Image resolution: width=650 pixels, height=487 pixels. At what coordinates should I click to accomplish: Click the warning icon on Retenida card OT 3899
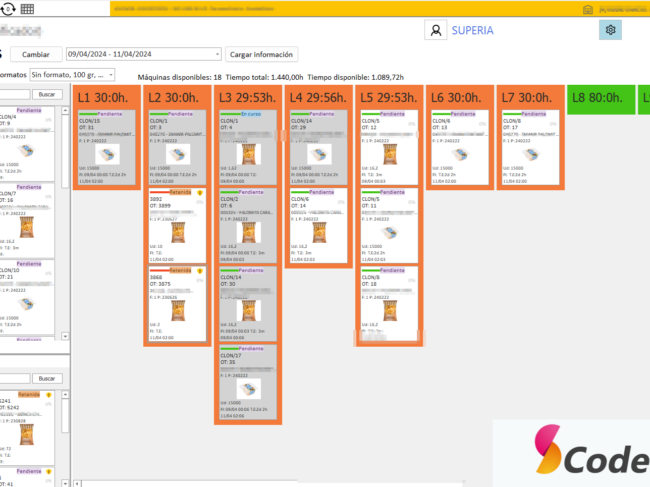coord(200,193)
